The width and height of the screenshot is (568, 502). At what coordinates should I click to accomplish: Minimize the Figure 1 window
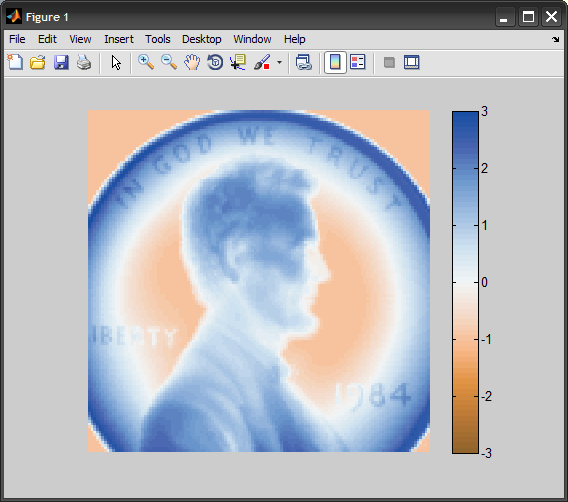click(505, 17)
